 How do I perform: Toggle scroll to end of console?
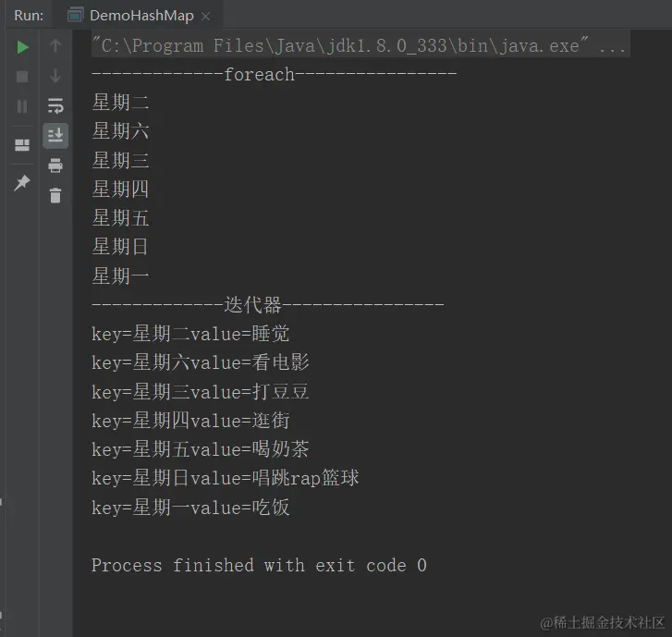pyautogui.click(x=55, y=136)
